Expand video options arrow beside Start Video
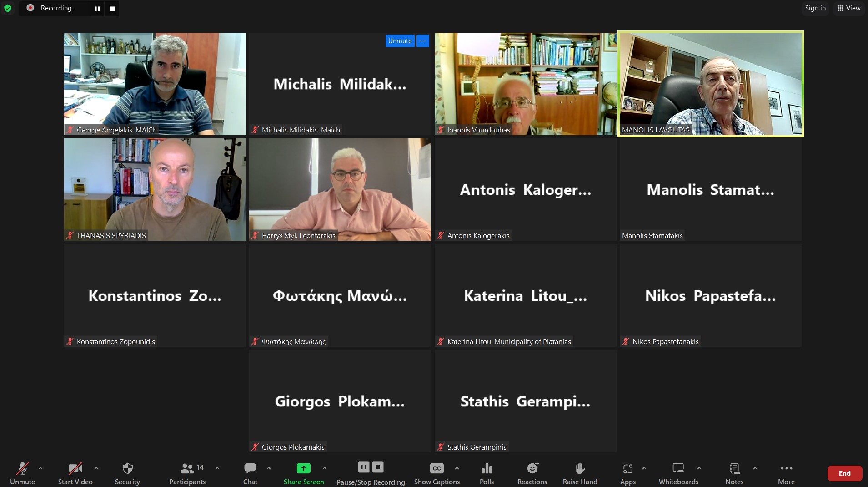868x487 pixels. pyautogui.click(x=96, y=468)
